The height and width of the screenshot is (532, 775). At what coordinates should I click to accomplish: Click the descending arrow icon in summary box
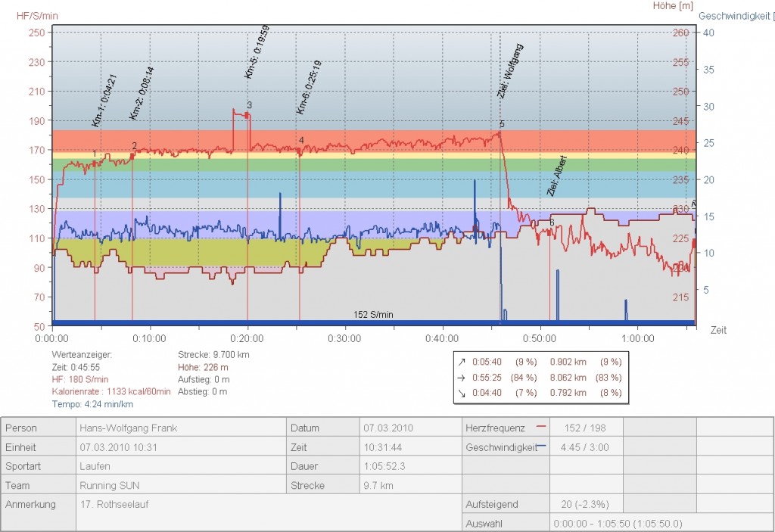(461, 392)
